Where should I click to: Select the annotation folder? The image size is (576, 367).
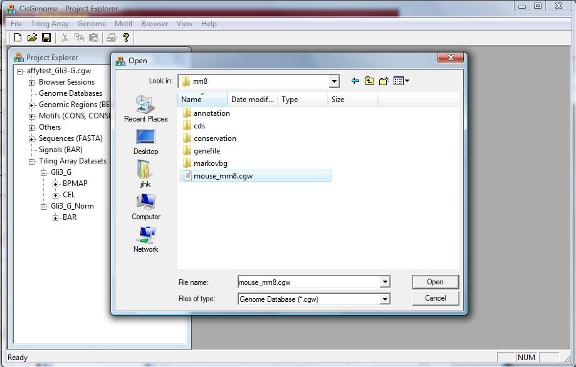[x=207, y=114]
